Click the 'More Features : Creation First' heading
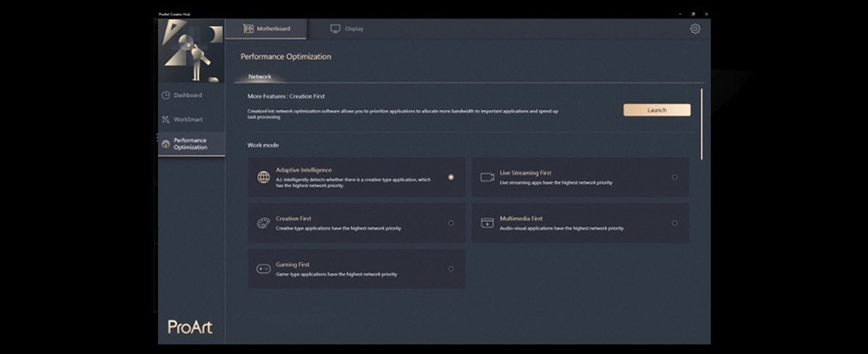This screenshot has height=354, width=868. click(x=286, y=96)
